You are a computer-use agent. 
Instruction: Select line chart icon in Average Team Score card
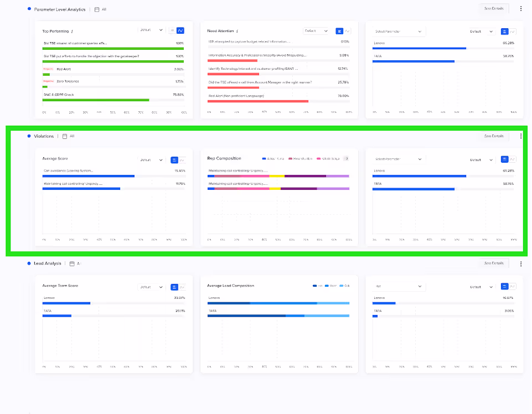coord(182,287)
